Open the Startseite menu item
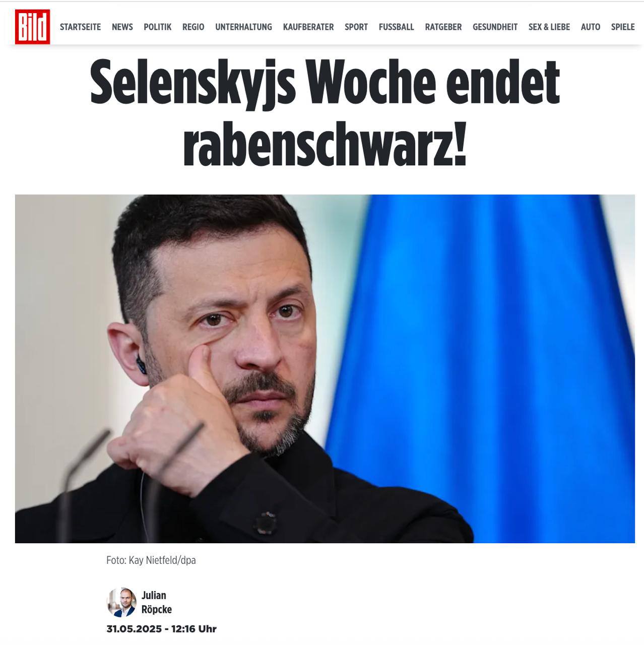The height and width of the screenshot is (645, 644). (80, 27)
